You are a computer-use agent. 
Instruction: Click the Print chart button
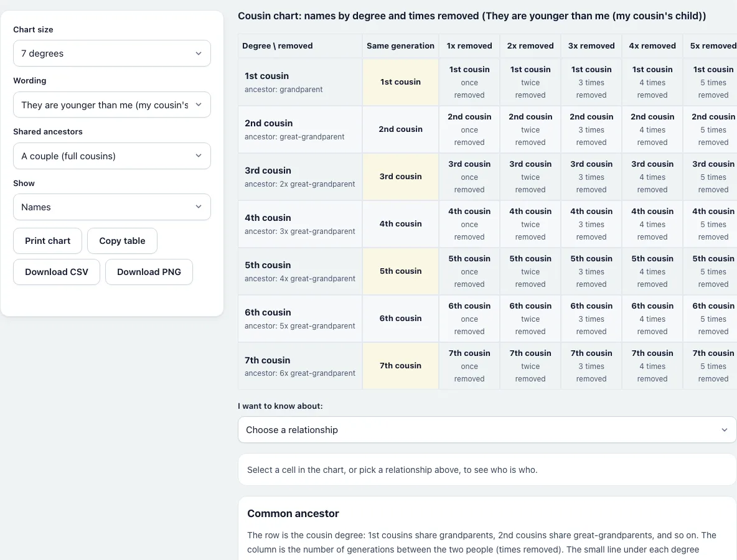point(47,241)
